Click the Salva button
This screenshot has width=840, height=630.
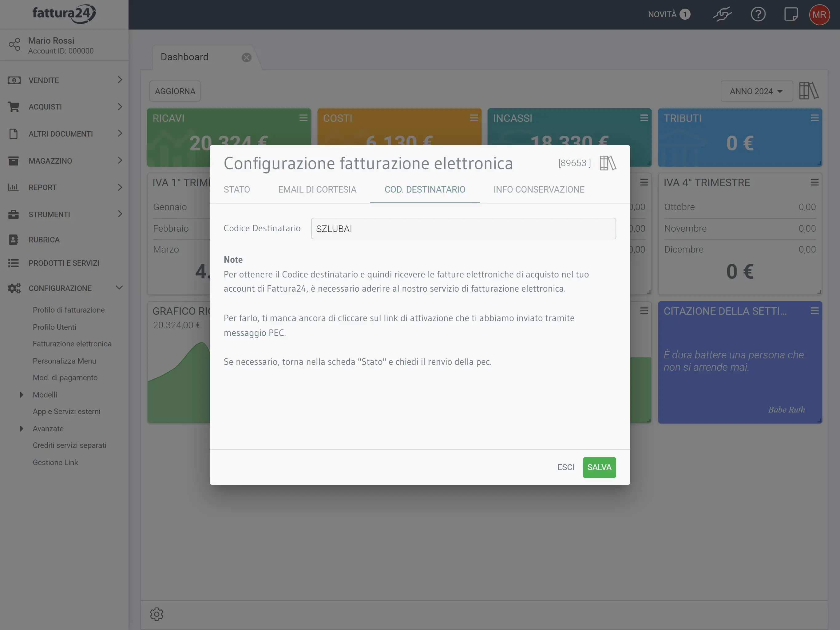(599, 467)
